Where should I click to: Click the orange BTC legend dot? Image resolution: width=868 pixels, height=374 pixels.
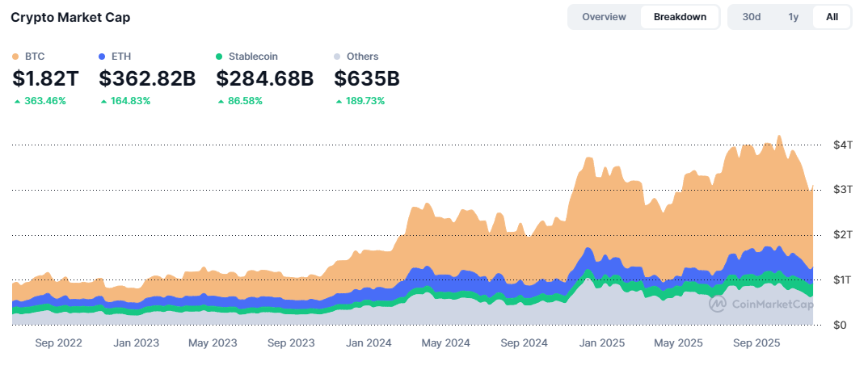[16, 57]
